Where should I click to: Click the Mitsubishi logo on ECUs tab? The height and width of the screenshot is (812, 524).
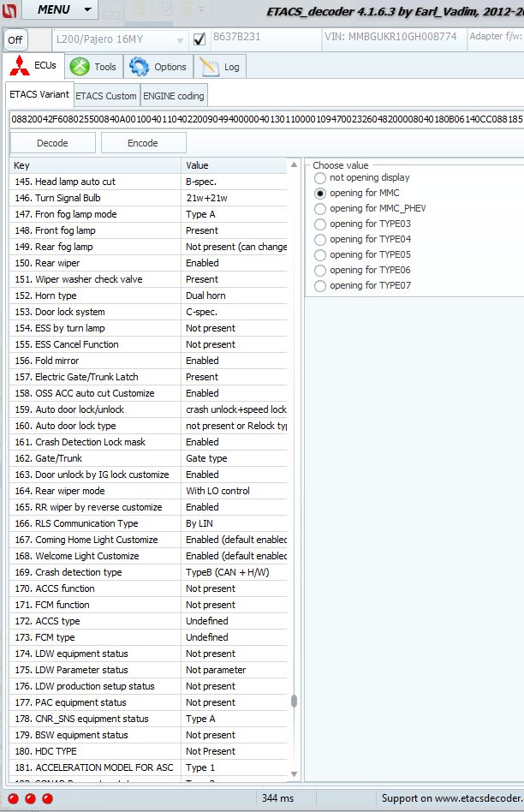(20, 66)
